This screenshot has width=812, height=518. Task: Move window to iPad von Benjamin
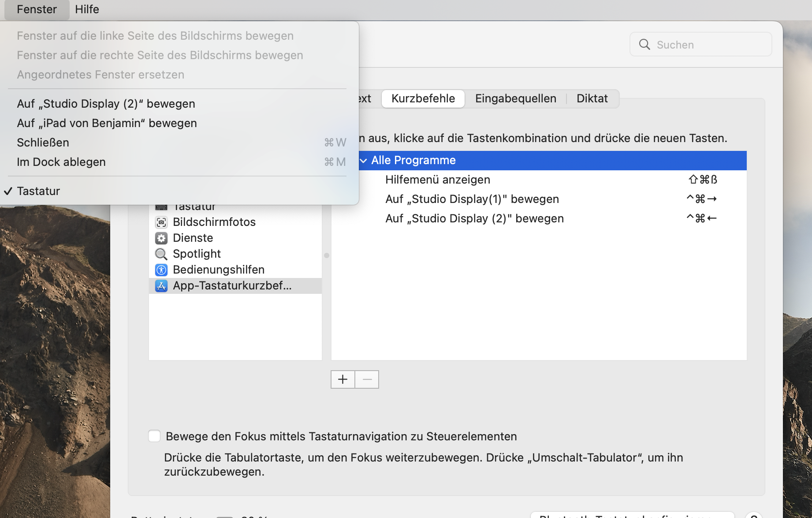(107, 123)
